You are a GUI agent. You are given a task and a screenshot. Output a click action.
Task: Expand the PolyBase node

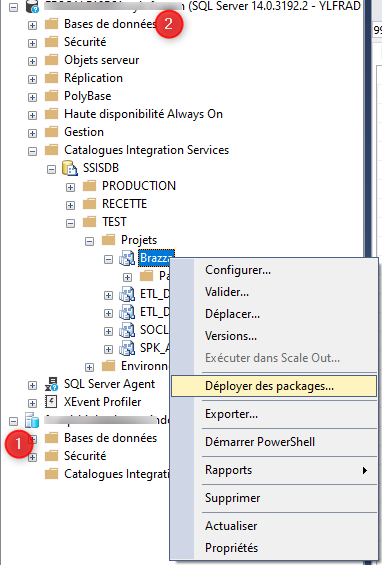(32, 97)
